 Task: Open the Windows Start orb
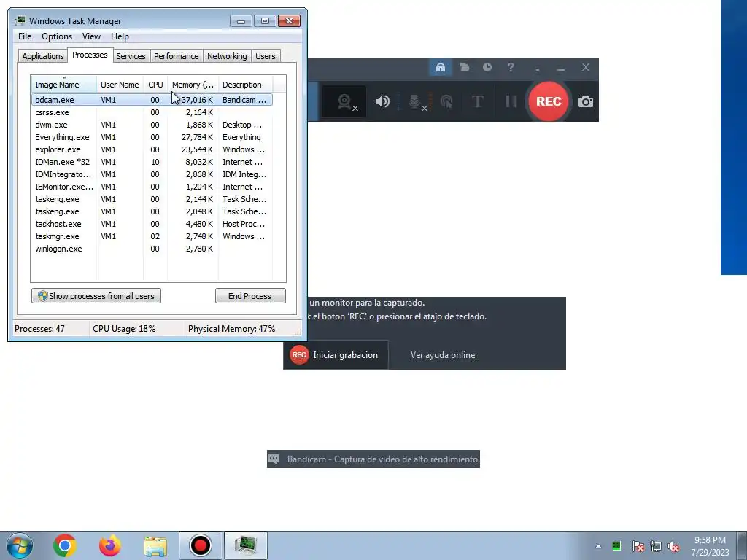click(19, 545)
